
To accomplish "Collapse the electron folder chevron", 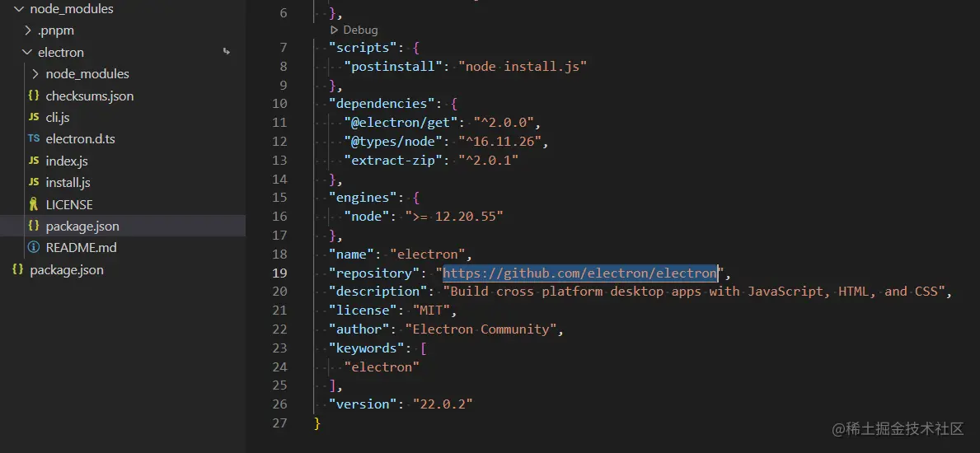I will pyautogui.click(x=27, y=53).
